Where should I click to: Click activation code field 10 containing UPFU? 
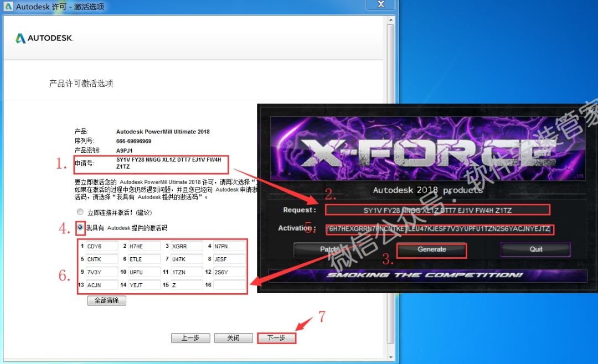(x=144, y=272)
